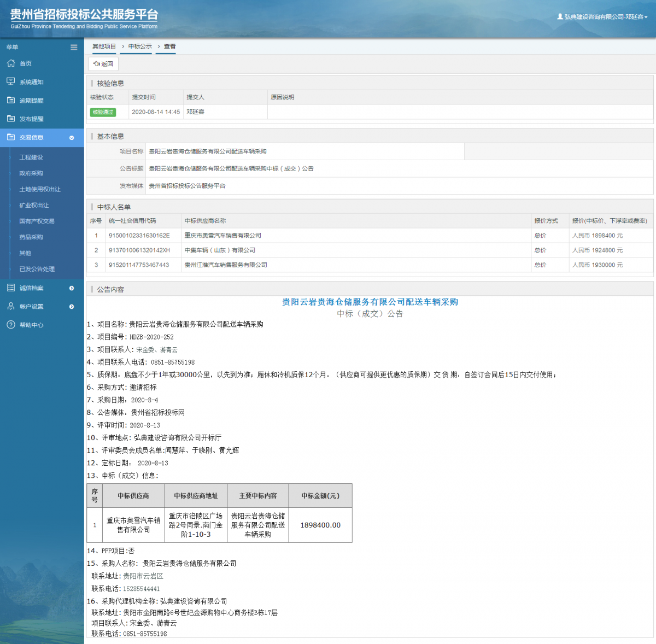Select 药品采购 submenu item
Image resolution: width=656 pixels, height=644 pixels.
pyautogui.click(x=31, y=237)
